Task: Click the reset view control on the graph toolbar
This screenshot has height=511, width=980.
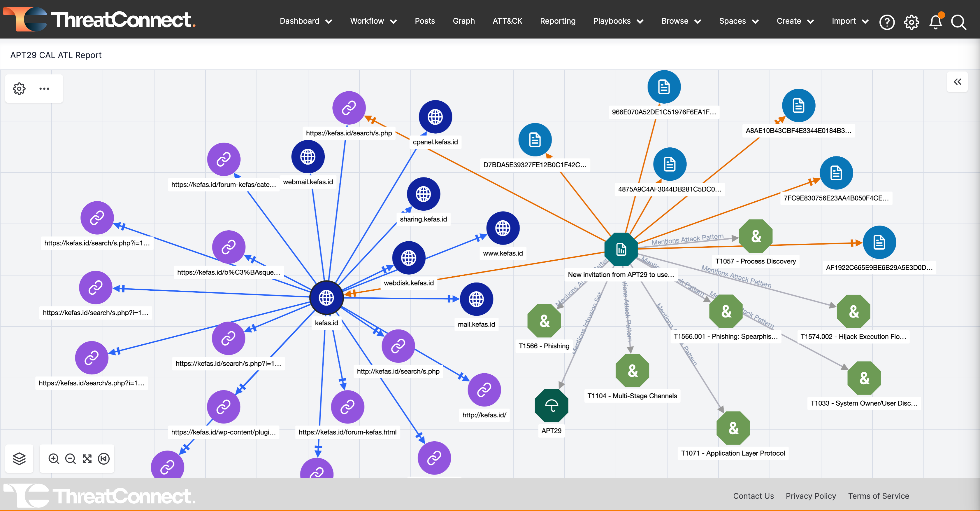Action: click(104, 459)
